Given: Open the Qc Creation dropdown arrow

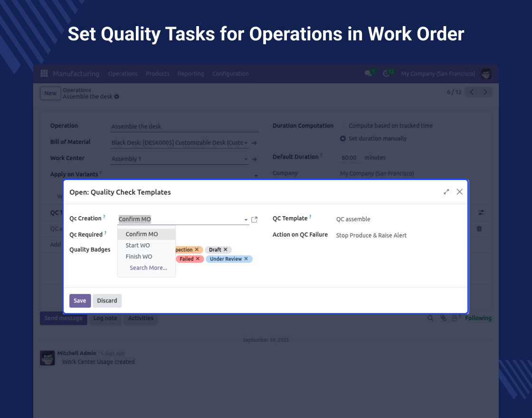Looking at the screenshot, I should 246,219.
